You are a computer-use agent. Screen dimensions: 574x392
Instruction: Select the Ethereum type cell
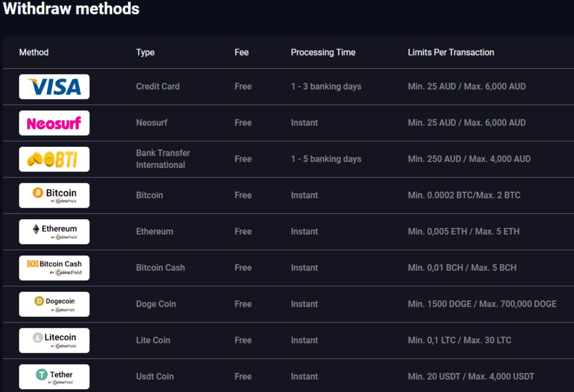(x=154, y=231)
